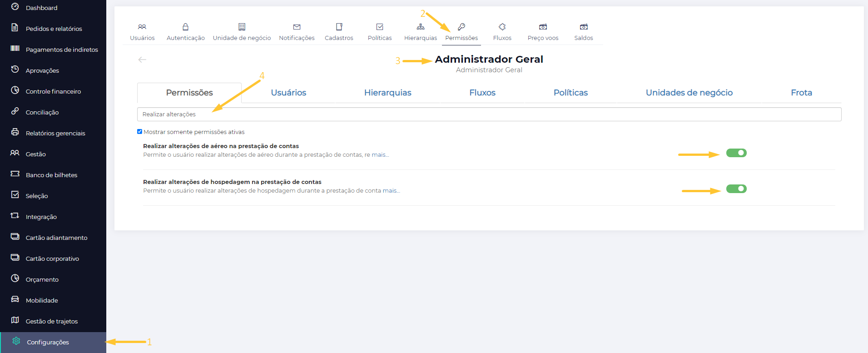Open the Frota tab

[x=801, y=93]
